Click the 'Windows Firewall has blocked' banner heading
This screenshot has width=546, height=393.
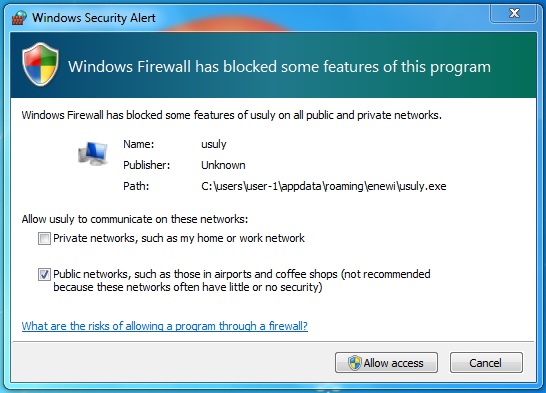pyautogui.click(x=279, y=67)
